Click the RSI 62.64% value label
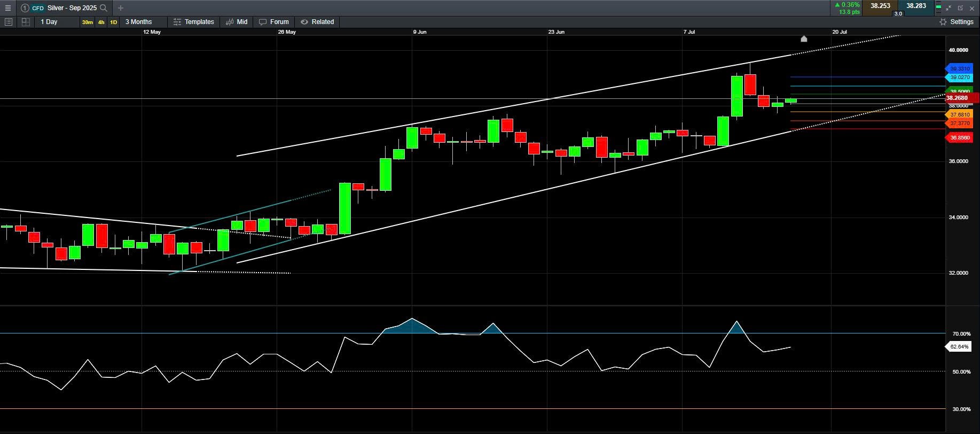This screenshot has height=434, width=980. click(x=959, y=347)
